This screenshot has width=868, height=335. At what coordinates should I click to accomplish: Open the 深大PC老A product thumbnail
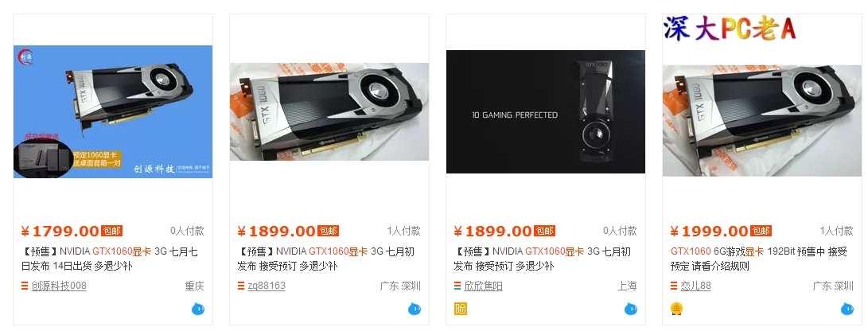click(762, 95)
